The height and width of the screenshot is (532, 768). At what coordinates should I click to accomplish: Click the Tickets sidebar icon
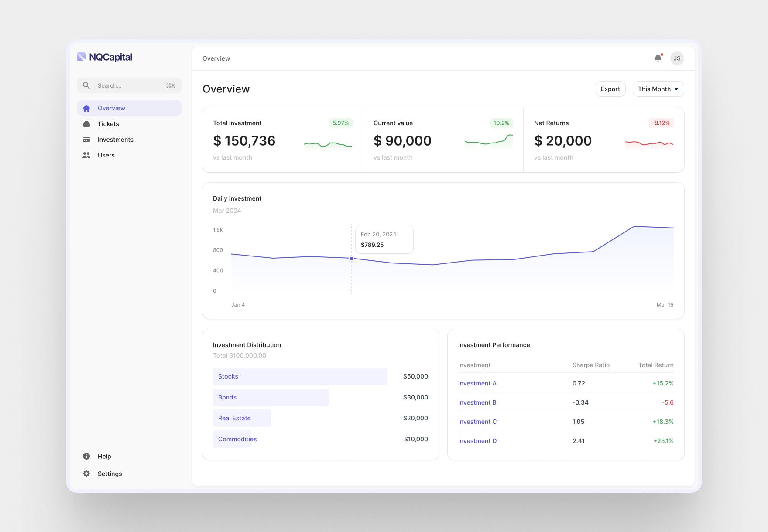(86, 124)
